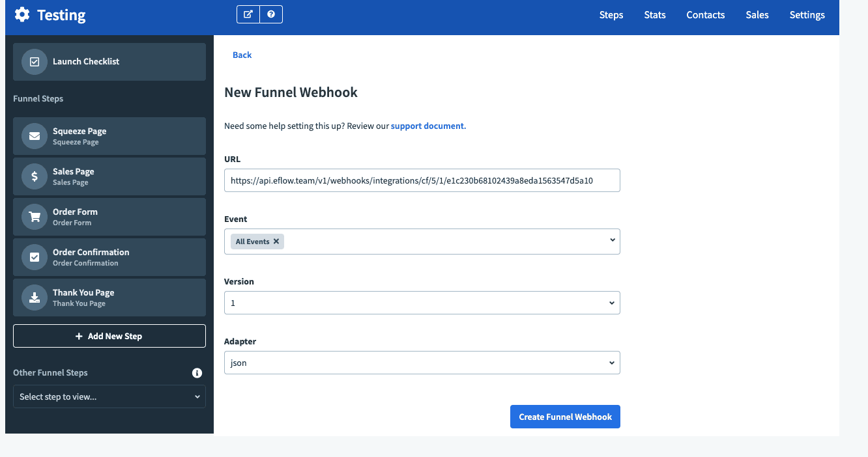This screenshot has height=457, width=868.
Task: Click the question mark help icon
Action: pos(271,14)
